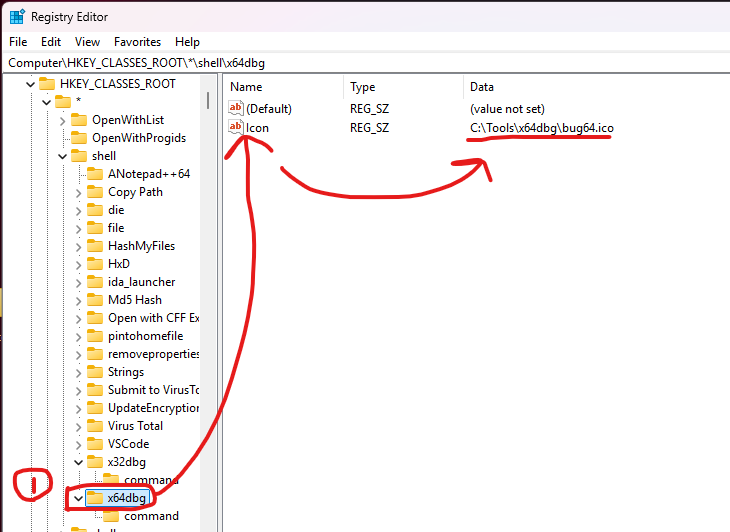Expand the Md5 Hash key
The height and width of the screenshot is (532, 730).
point(78,301)
